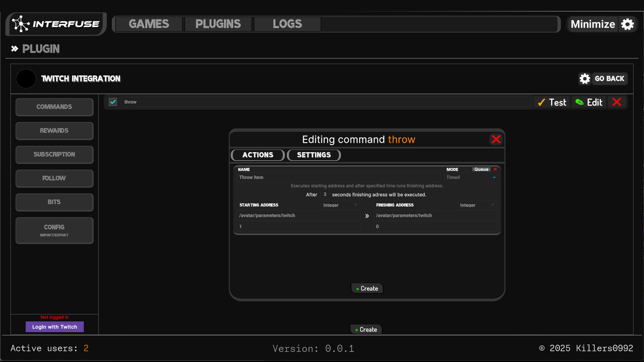
Task: Open settings via the gear beside Minimize
Action: tap(628, 24)
